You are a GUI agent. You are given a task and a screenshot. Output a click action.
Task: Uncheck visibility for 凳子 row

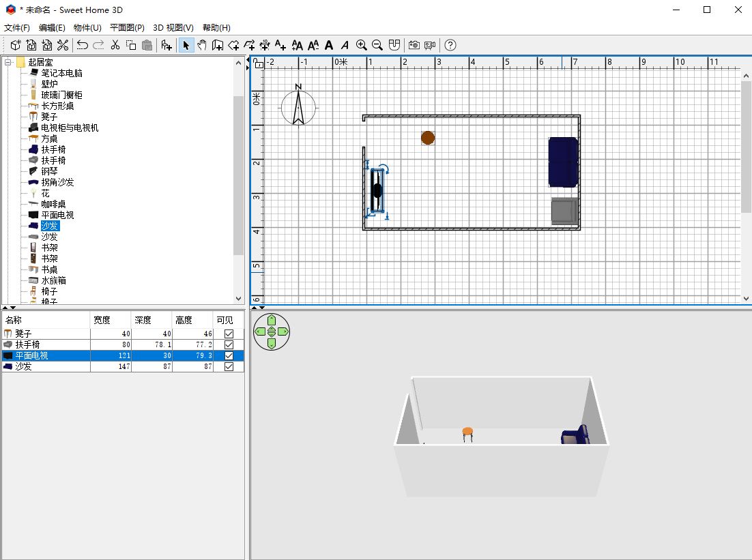coord(229,334)
